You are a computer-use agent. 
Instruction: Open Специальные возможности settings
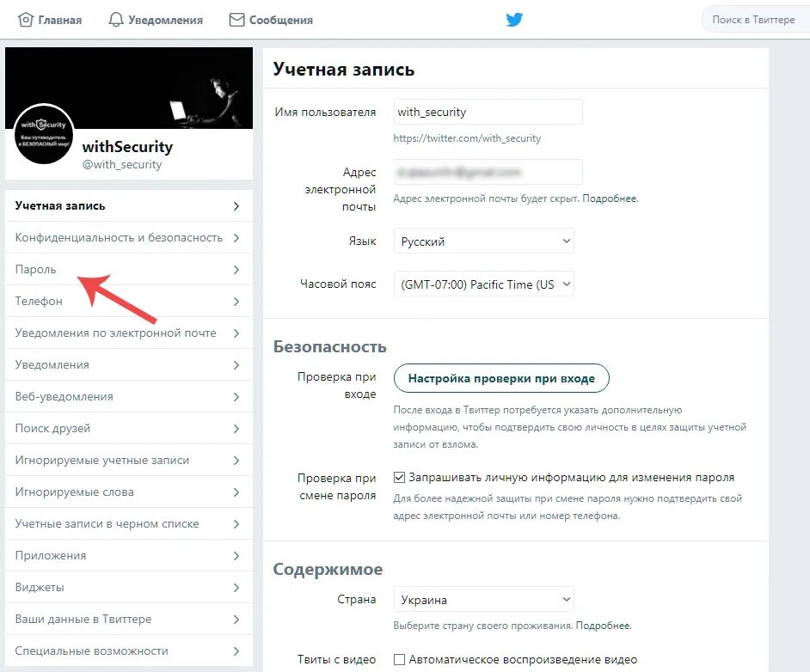(129, 651)
